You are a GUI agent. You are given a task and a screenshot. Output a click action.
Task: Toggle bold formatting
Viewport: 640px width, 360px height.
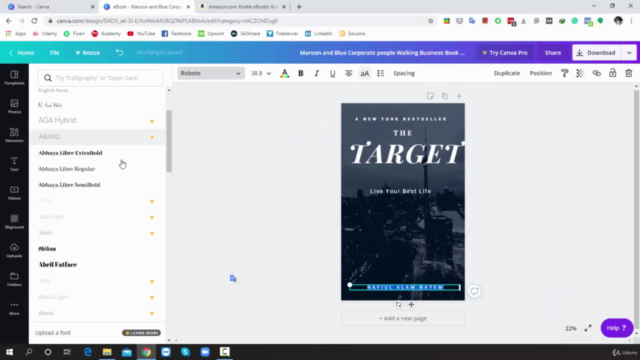click(301, 73)
